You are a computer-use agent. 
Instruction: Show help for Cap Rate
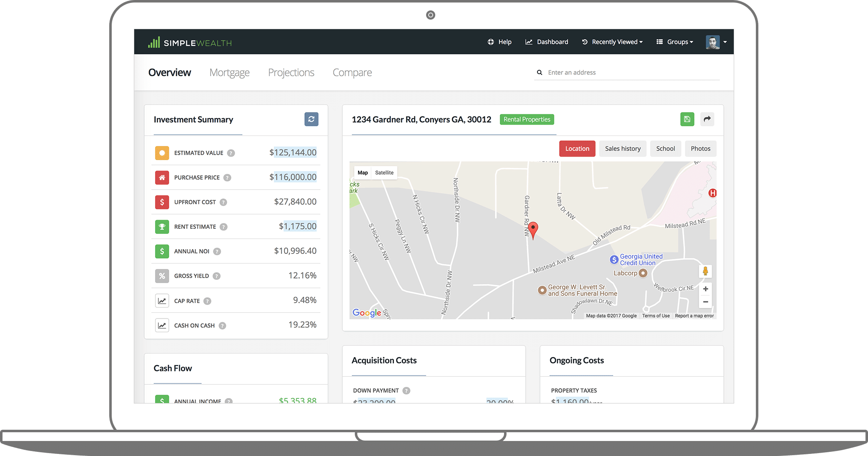208,301
